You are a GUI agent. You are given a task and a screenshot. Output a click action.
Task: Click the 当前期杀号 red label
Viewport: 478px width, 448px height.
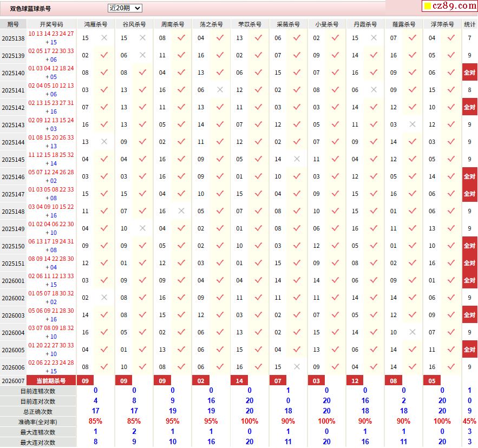[x=51, y=381]
